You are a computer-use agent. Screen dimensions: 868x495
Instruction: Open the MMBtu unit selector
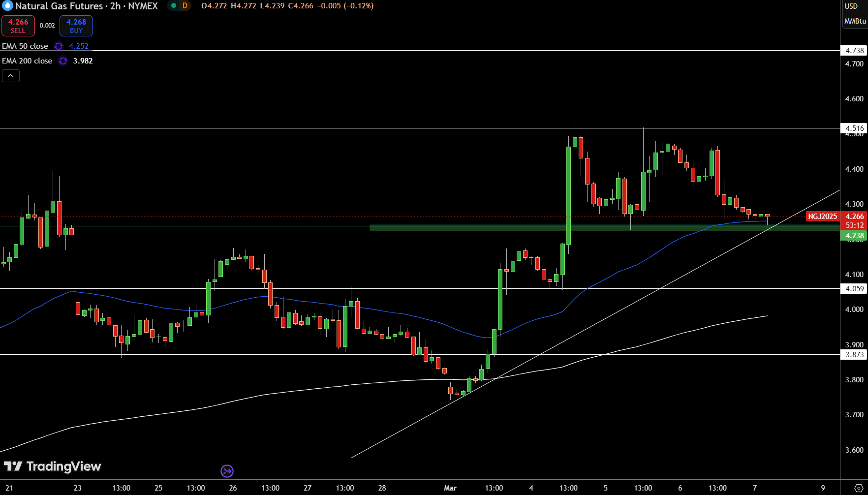[x=855, y=21]
